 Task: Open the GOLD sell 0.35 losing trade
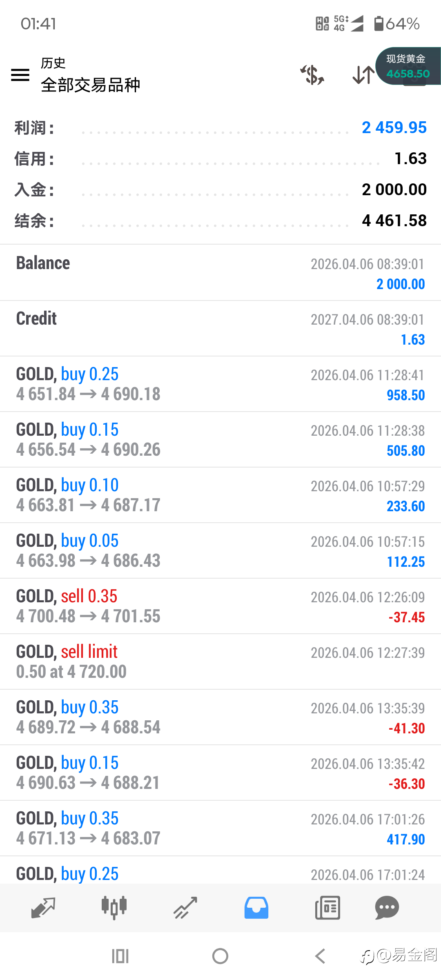(220, 606)
